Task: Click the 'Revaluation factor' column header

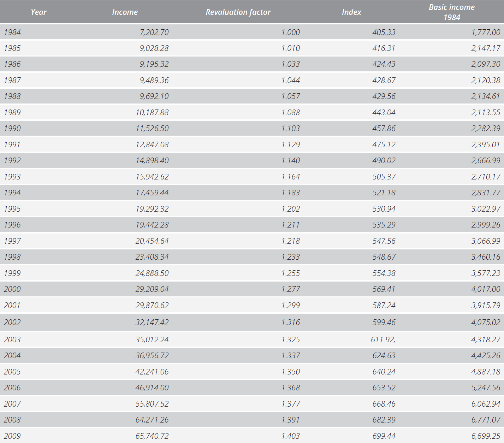Action: point(238,12)
